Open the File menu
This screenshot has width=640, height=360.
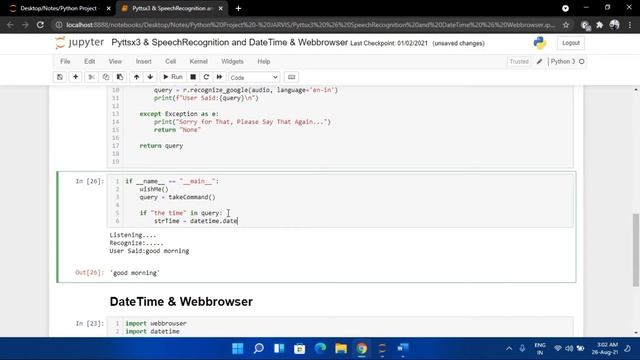click(x=65, y=62)
